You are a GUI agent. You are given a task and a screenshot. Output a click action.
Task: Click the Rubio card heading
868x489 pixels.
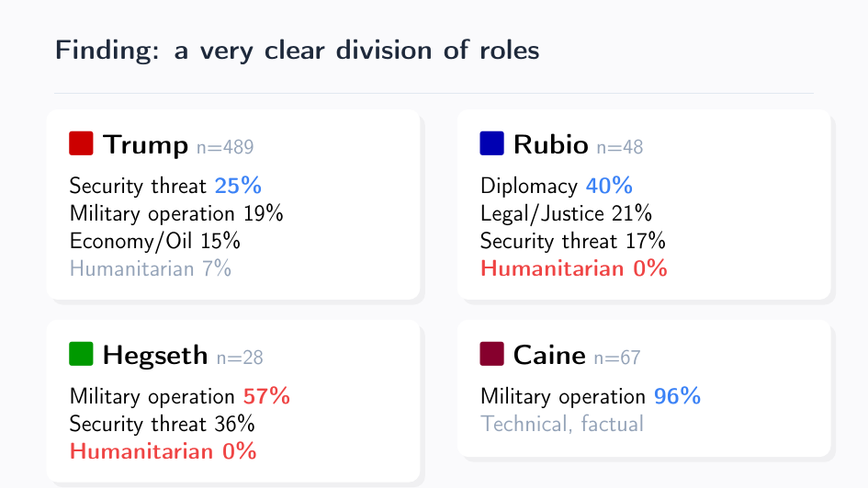pyautogui.click(x=551, y=144)
